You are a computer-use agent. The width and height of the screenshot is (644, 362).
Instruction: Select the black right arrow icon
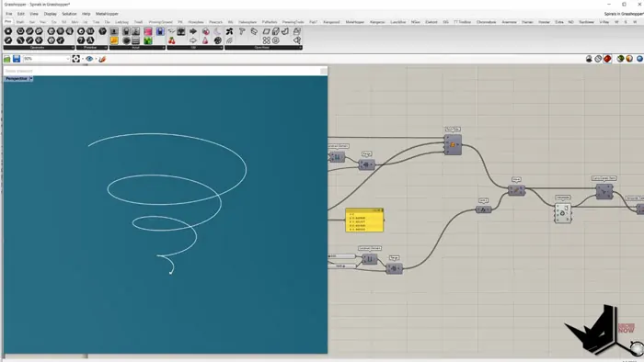[x=193, y=31]
